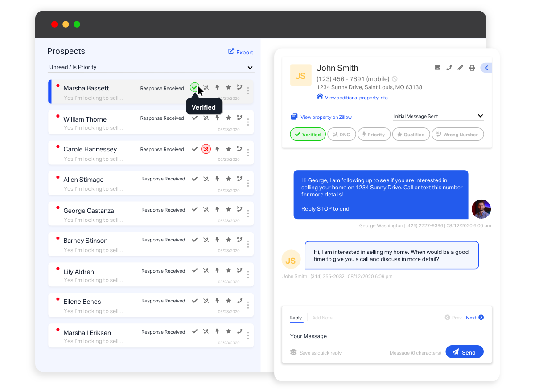Click the Save as quick reply stack icon
This screenshot has width=535, height=392.
(293, 352)
